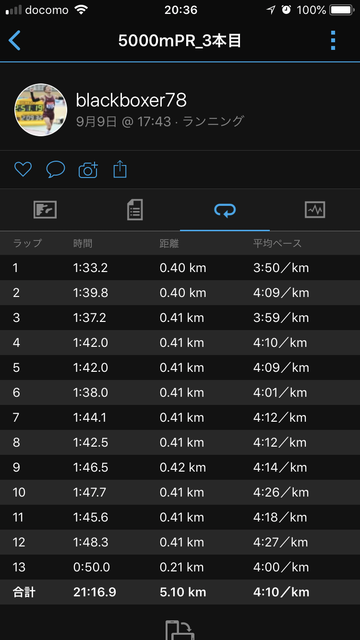Share the activity using the share icon

[120, 169]
